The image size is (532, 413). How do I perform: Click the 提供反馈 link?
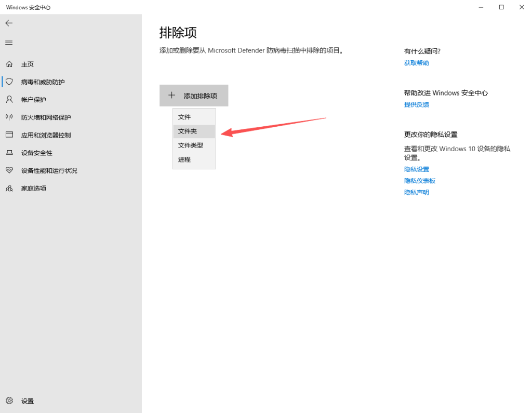(417, 104)
